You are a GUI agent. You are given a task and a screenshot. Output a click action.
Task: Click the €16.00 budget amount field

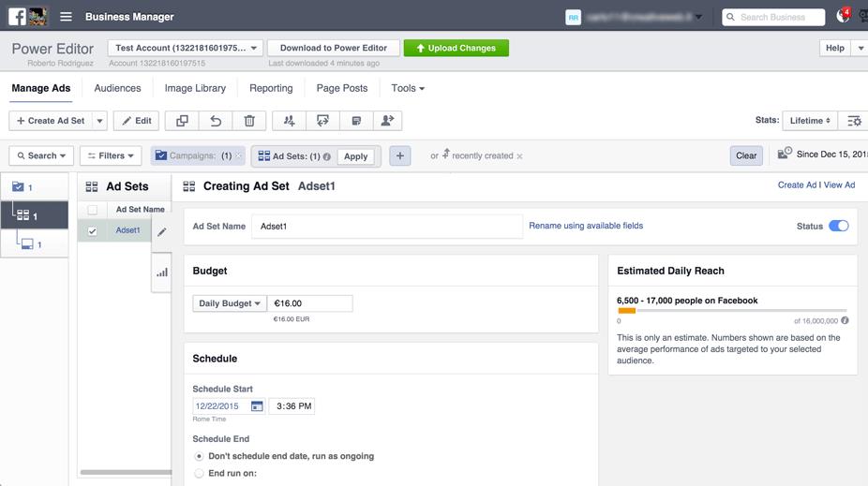(310, 303)
